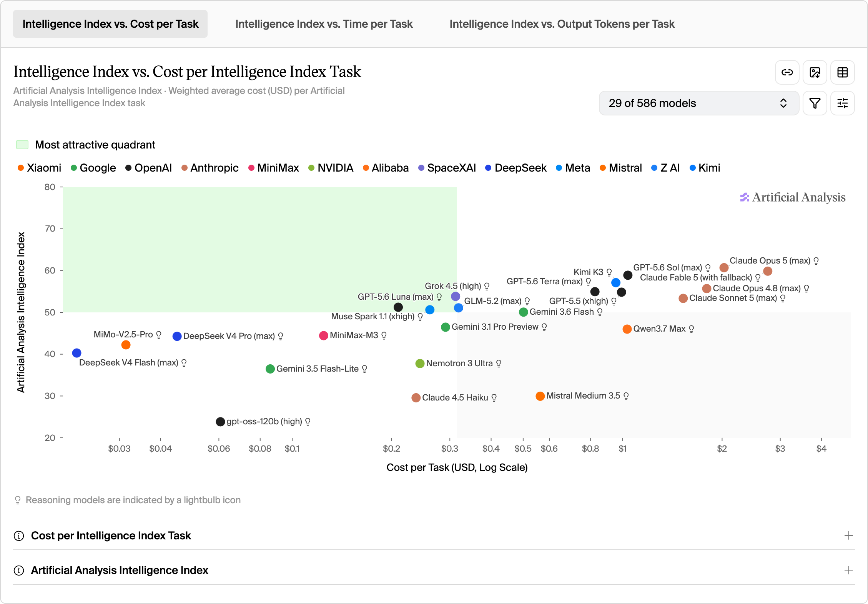Click the Cost per Intelligence Index Task info icon

click(x=19, y=536)
